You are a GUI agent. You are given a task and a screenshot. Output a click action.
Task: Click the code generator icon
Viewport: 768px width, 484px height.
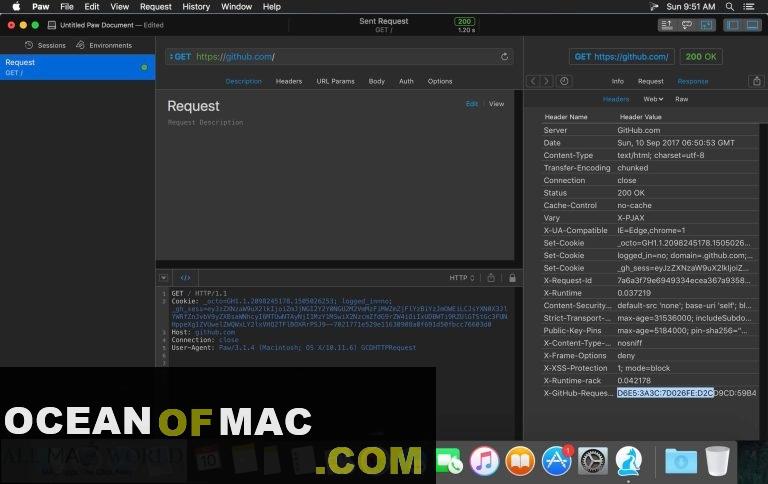[x=185, y=278]
